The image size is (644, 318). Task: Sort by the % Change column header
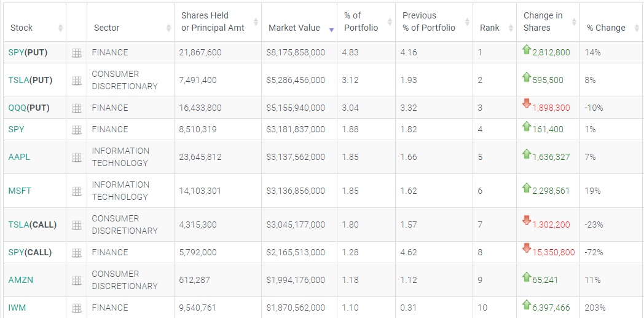point(606,28)
